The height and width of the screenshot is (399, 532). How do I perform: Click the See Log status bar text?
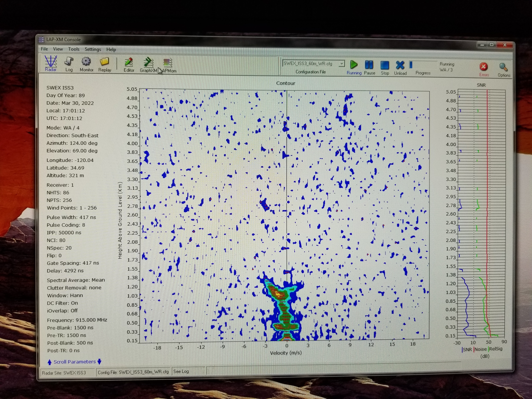[181, 371]
